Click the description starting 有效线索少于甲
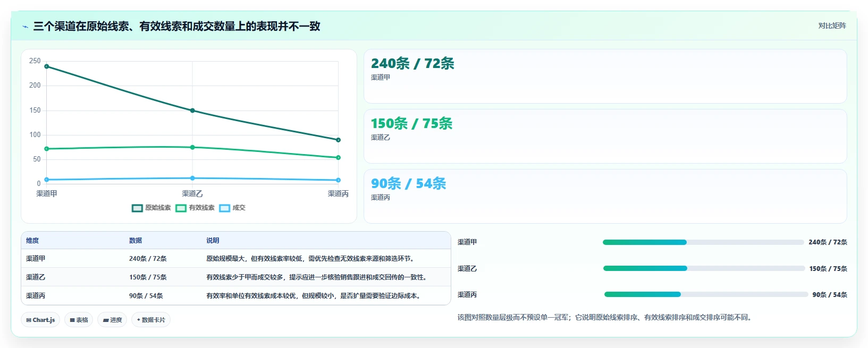The image size is (868, 348). click(318, 277)
